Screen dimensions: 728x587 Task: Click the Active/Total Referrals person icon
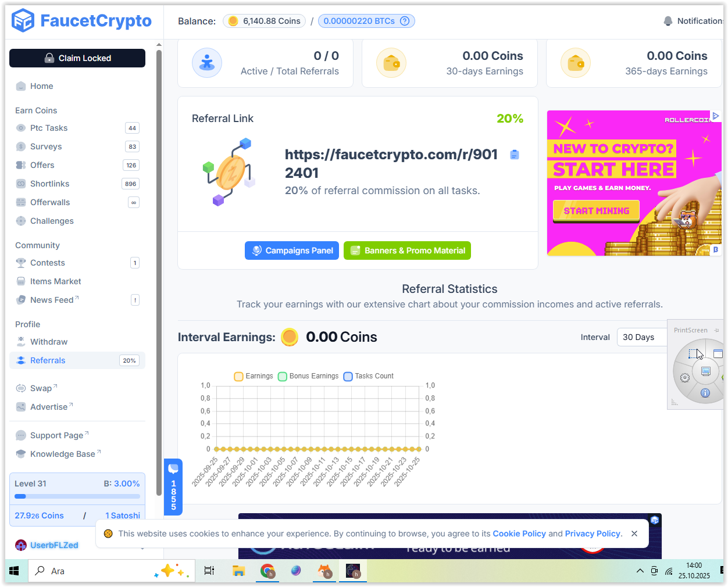pyautogui.click(x=207, y=63)
